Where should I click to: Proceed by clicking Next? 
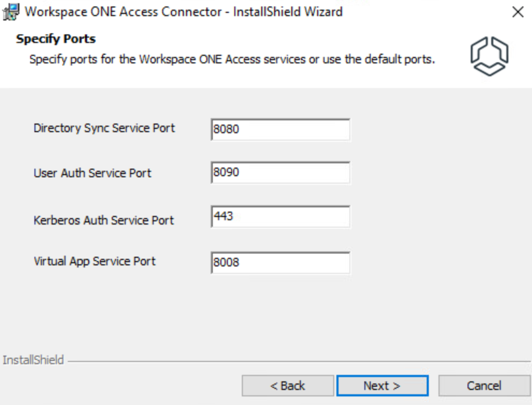pos(382,386)
